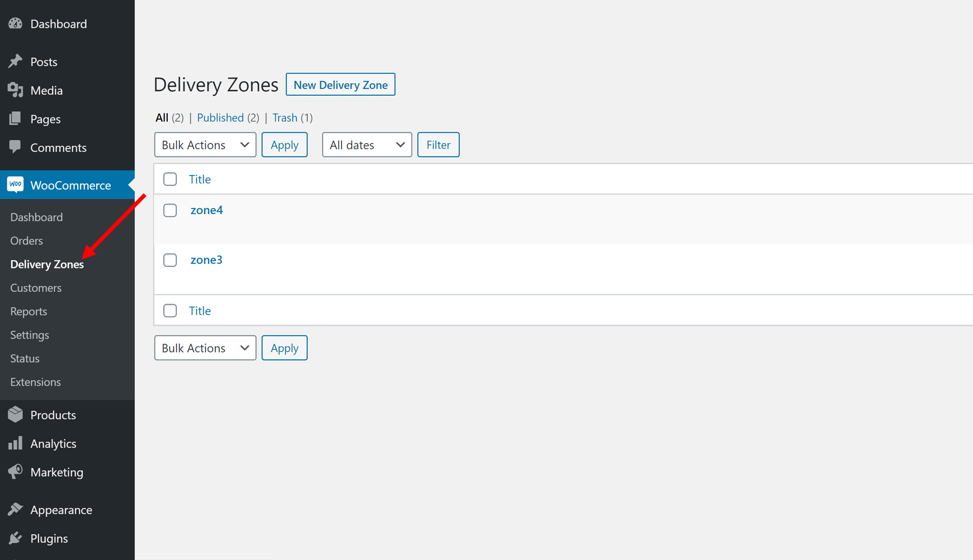Open the top Bulk Actions dropdown
Image resolution: width=973 pixels, height=560 pixels.
click(205, 145)
